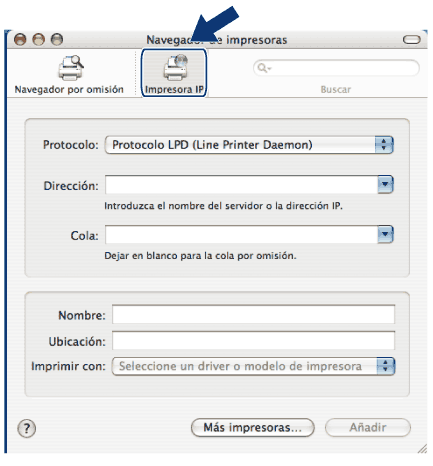The image size is (433, 466).
Task: Click the Buscar search field
Action: [336, 68]
